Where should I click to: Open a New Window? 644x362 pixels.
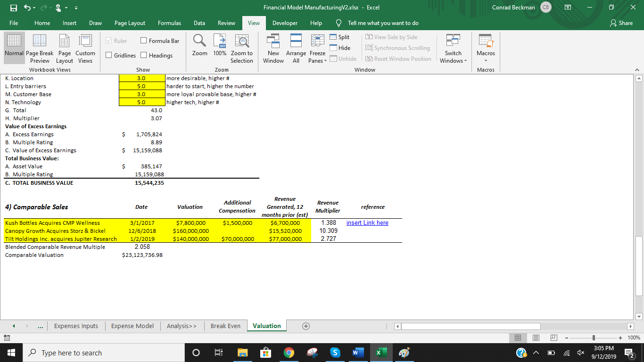click(x=273, y=48)
